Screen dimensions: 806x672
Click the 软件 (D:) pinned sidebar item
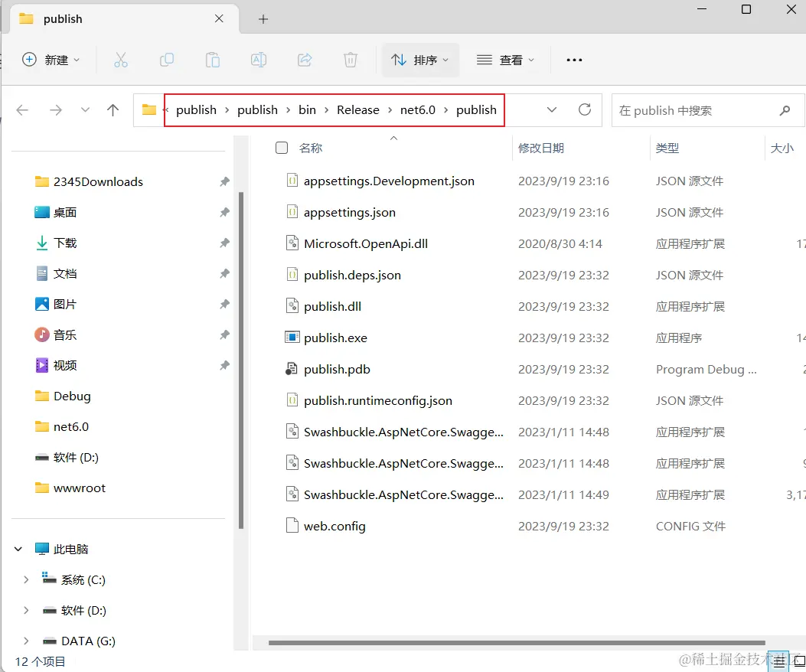[x=76, y=457]
